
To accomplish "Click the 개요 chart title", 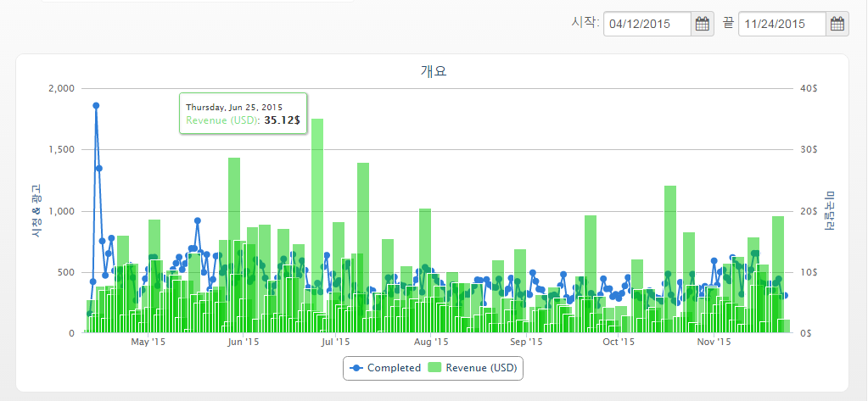I will (x=433, y=71).
